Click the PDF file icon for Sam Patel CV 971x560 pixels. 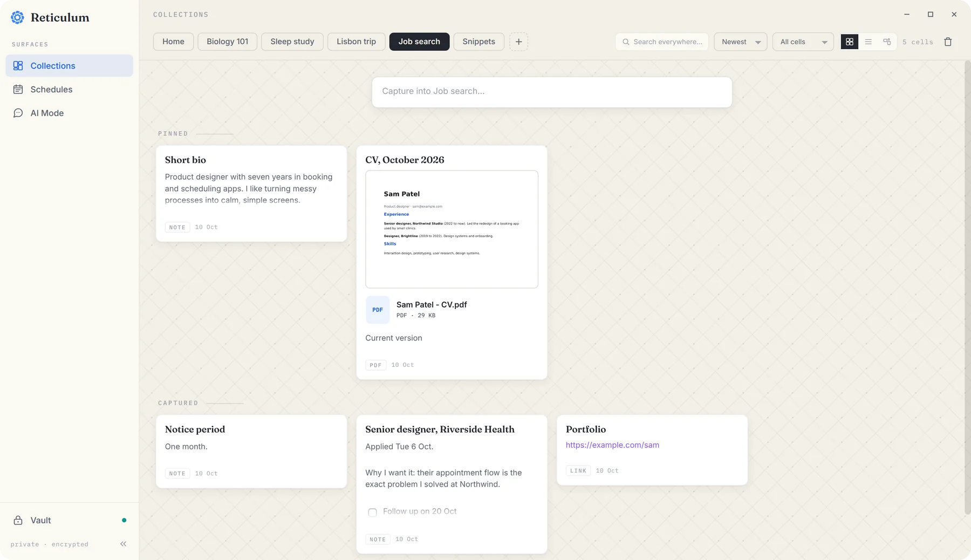click(x=378, y=310)
